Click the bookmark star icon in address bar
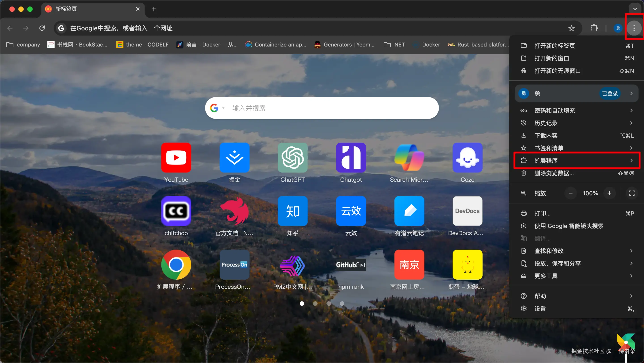The width and height of the screenshot is (644, 363). tap(571, 28)
